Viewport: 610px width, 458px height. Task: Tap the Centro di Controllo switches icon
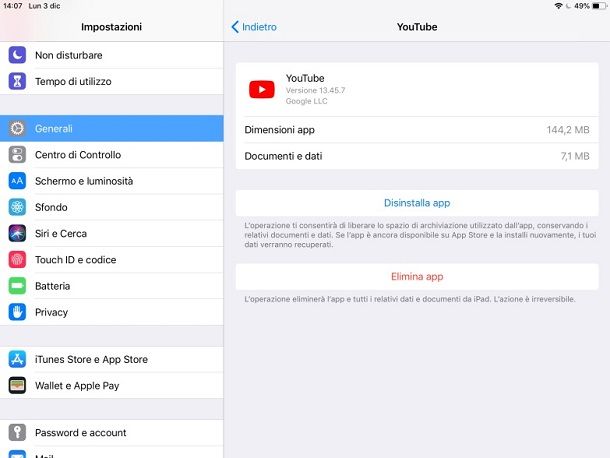coord(17,154)
